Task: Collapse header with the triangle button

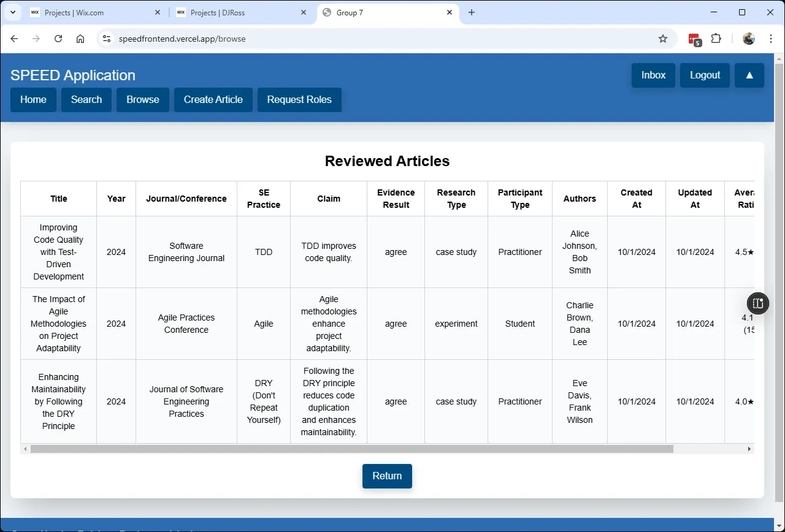Action: [749, 75]
